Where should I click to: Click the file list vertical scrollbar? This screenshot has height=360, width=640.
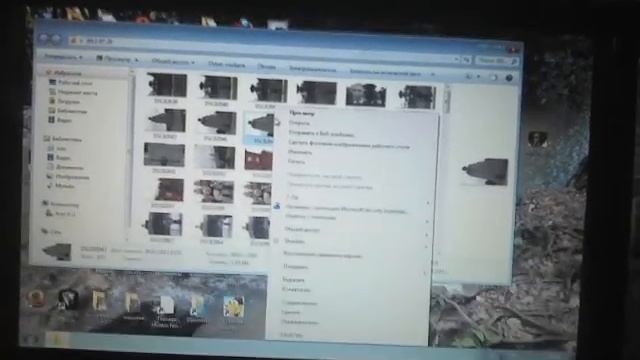(x=447, y=98)
